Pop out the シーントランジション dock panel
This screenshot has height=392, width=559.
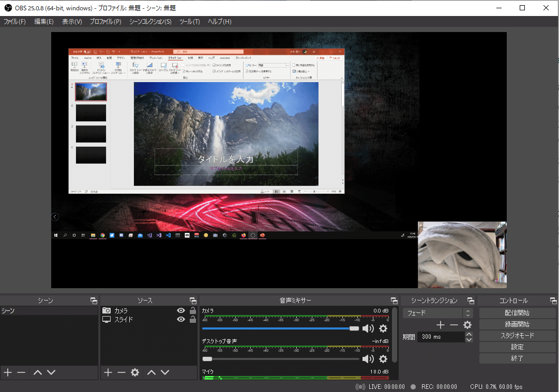pos(471,301)
